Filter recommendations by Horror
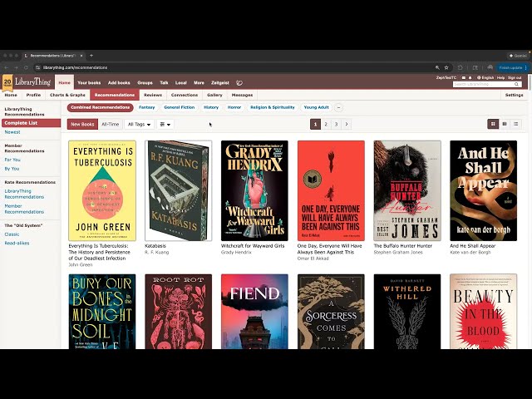The image size is (532, 399). (x=234, y=107)
